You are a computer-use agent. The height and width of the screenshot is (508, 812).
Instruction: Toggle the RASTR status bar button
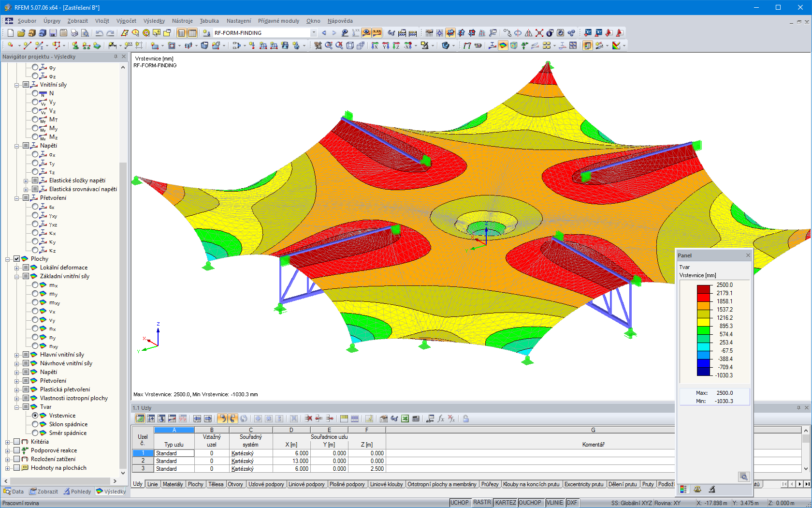[482, 503]
